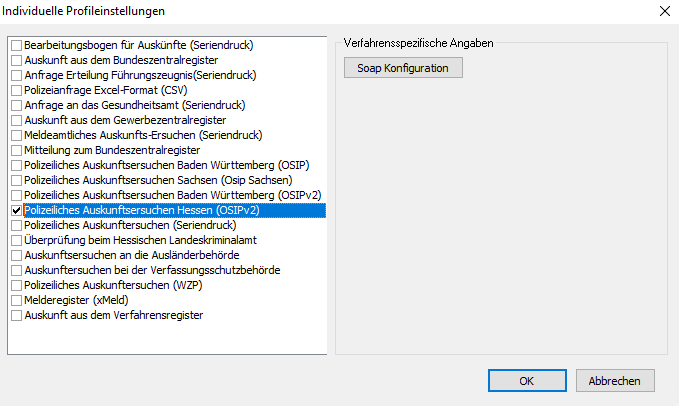The width and height of the screenshot is (679, 406).
Task: Enable Auskunftsersuchen an die Ausländerbehörde
Action: tap(16, 256)
